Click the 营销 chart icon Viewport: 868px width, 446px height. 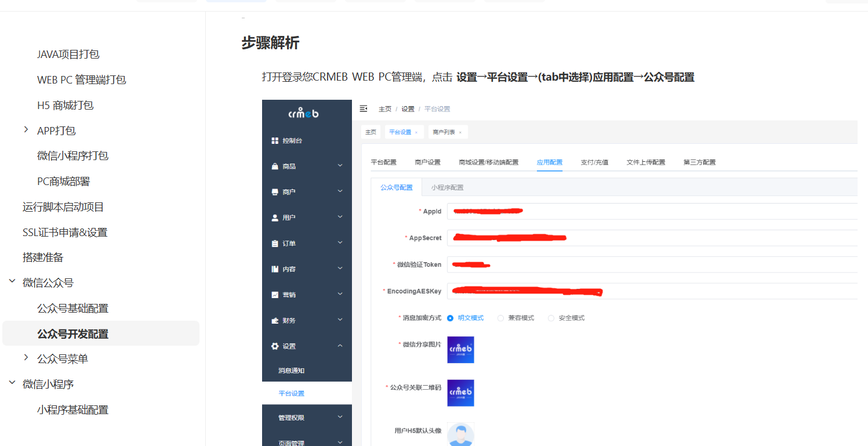pos(275,295)
